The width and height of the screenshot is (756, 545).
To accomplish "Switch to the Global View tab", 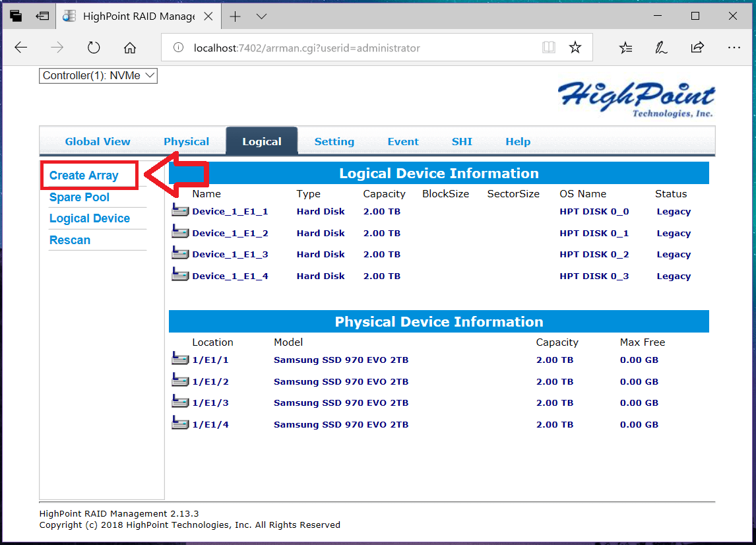I will click(x=98, y=142).
